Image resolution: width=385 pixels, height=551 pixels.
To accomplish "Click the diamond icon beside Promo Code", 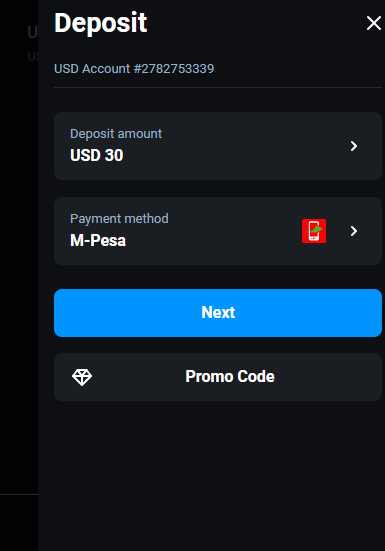I will pyautogui.click(x=82, y=377).
